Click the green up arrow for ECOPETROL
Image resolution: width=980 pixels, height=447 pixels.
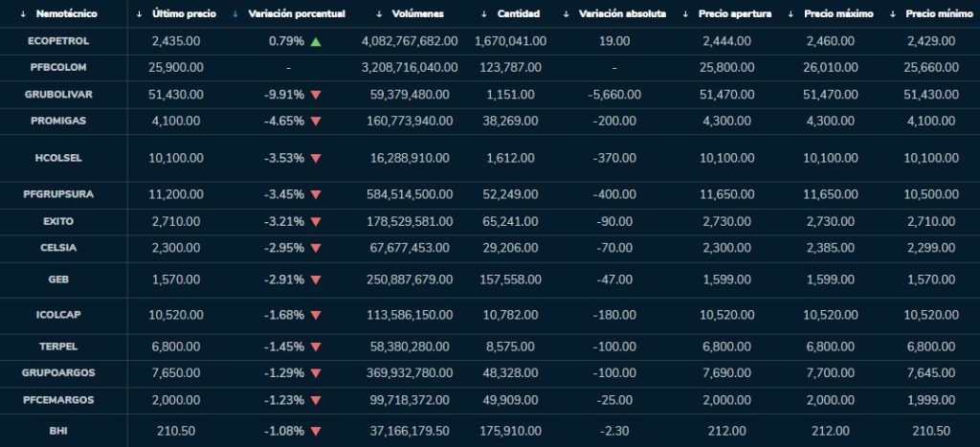coord(316,41)
